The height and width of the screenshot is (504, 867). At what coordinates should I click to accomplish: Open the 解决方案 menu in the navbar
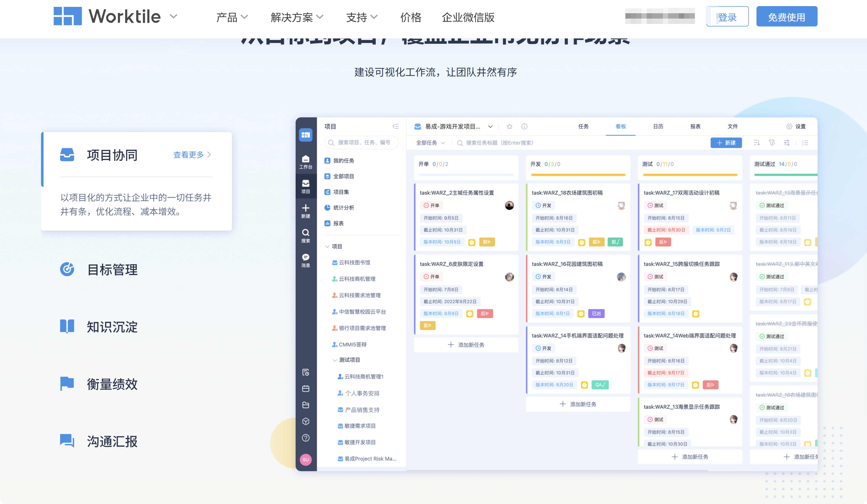(296, 17)
